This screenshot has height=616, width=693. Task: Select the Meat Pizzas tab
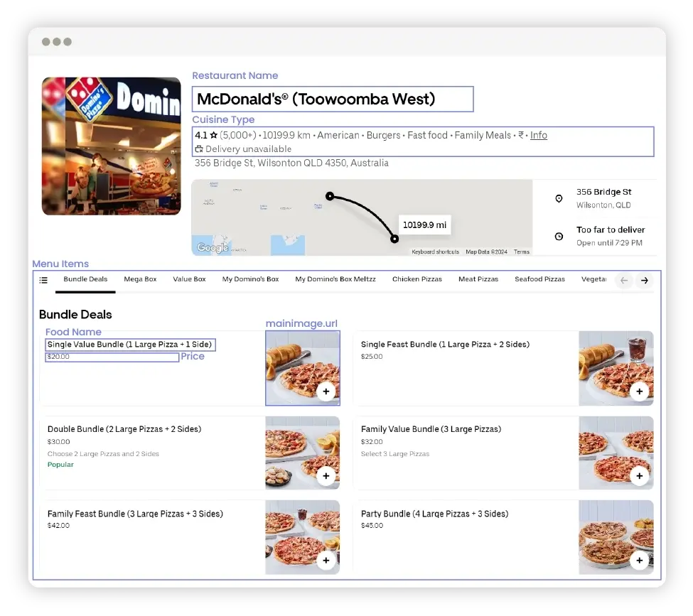[x=478, y=279]
